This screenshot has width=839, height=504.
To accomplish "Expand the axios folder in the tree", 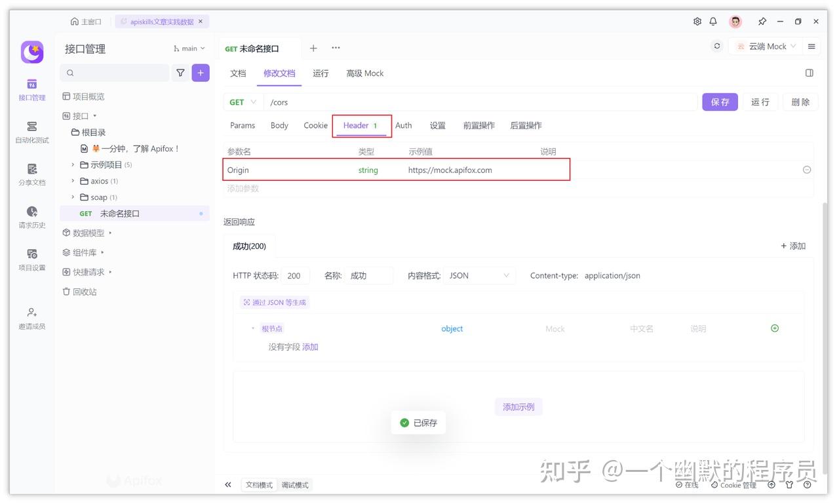I will pyautogui.click(x=73, y=181).
